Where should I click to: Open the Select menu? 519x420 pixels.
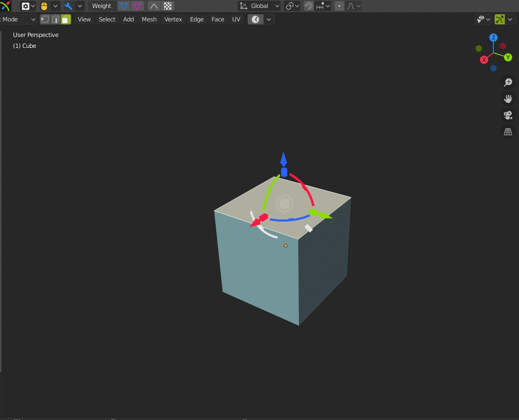tap(107, 19)
